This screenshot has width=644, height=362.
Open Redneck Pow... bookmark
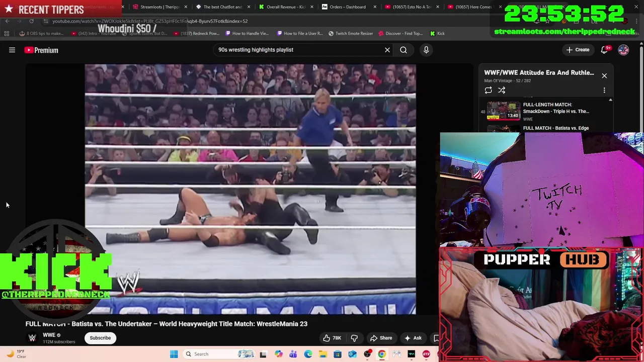point(196,34)
